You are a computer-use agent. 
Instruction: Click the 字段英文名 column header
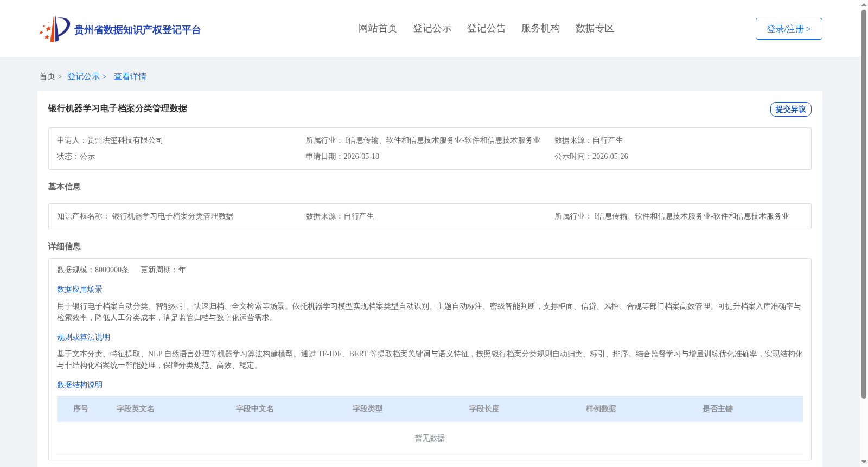point(136,409)
